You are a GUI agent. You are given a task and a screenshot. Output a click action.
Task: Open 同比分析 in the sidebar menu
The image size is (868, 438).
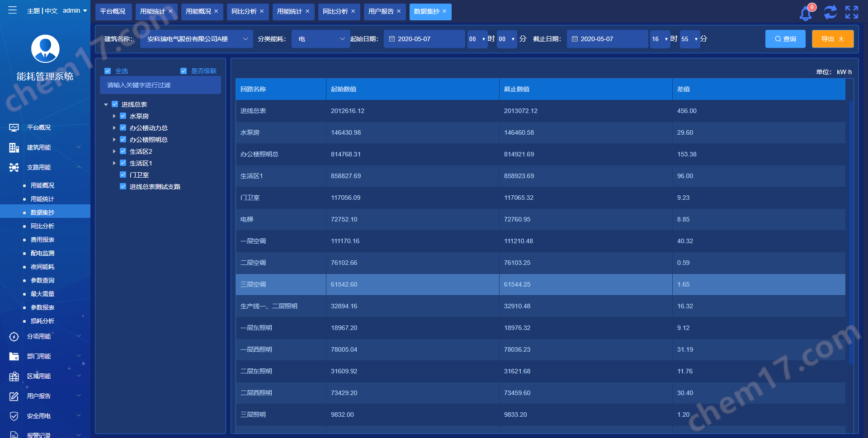pos(42,226)
